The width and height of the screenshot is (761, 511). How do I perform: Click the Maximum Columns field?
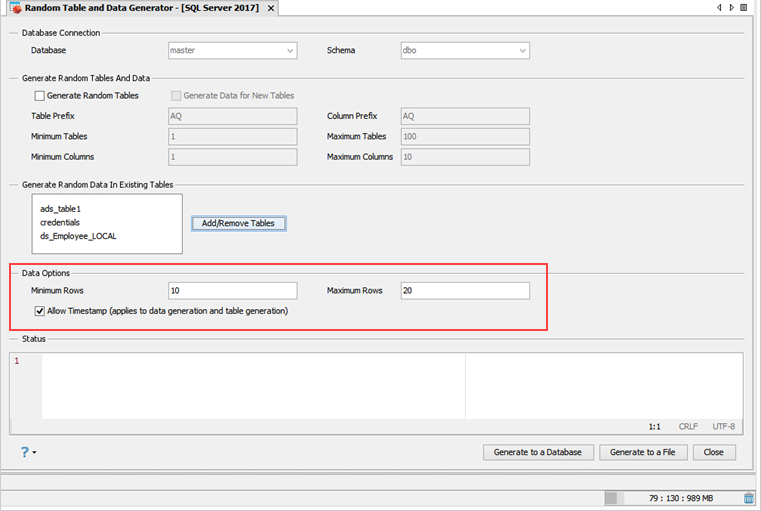click(465, 157)
